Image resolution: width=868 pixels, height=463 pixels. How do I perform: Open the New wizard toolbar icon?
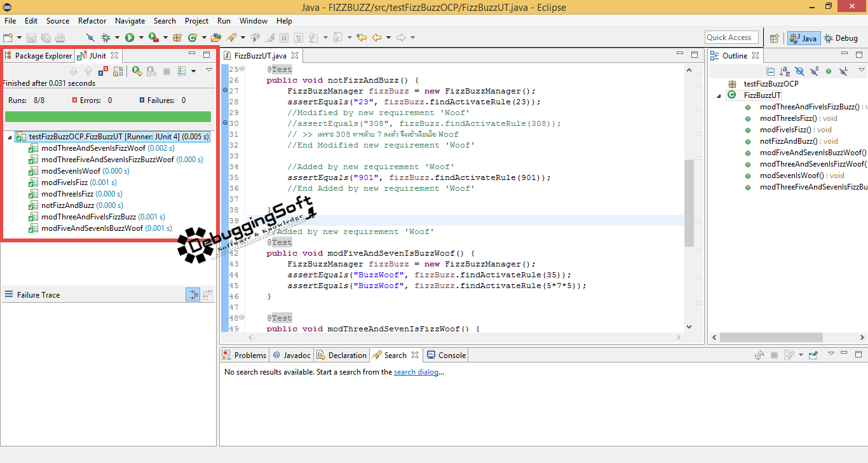[8, 38]
